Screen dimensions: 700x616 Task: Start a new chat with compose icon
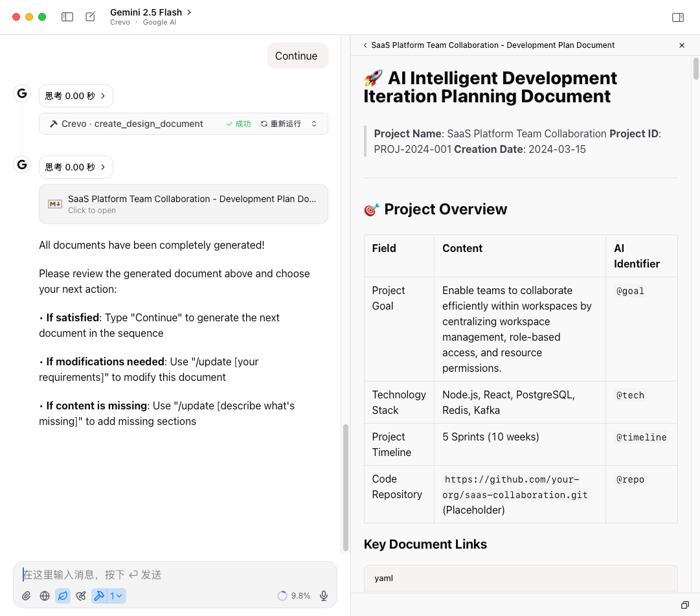tap(91, 17)
